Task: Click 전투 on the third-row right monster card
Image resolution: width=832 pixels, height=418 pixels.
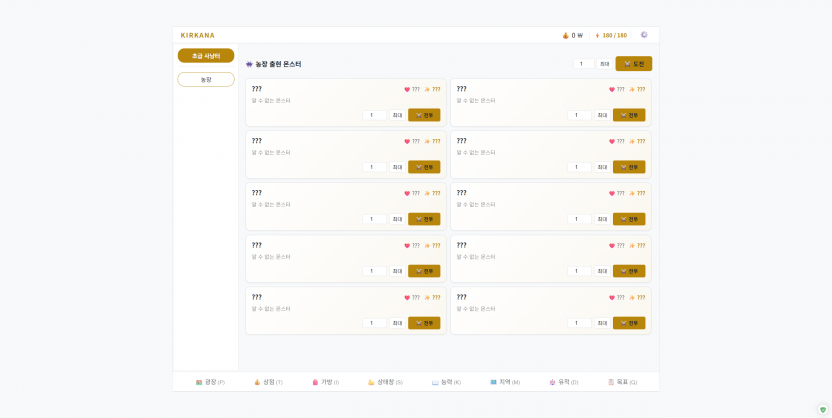Action: pyautogui.click(x=629, y=219)
